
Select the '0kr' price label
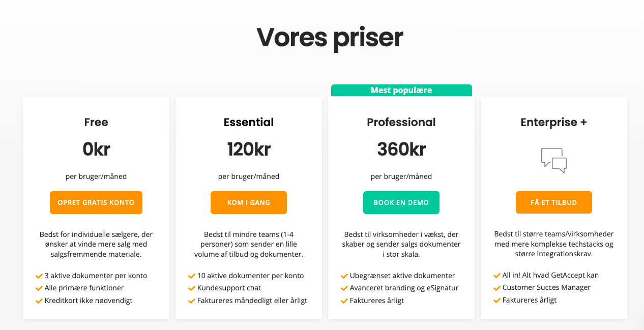coord(96,149)
